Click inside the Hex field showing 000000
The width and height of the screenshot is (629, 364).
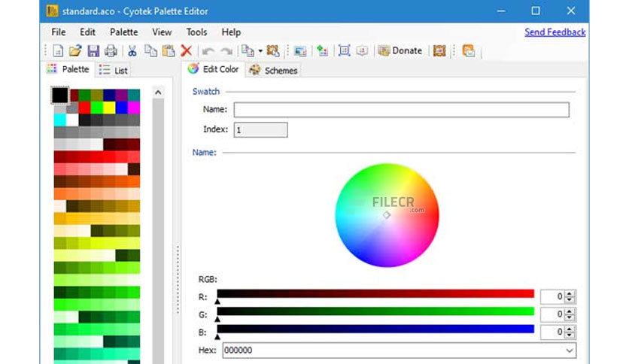point(393,350)
